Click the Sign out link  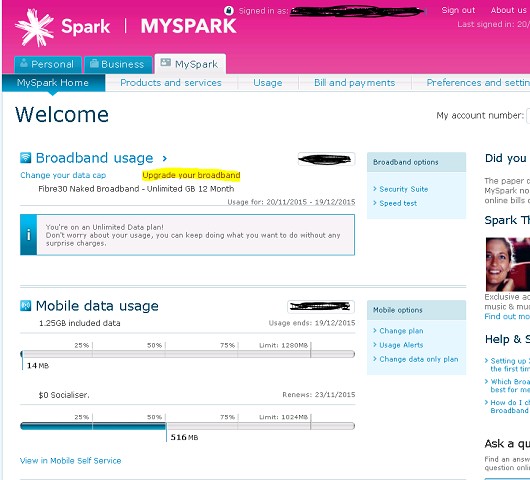[x=458, y=10]
